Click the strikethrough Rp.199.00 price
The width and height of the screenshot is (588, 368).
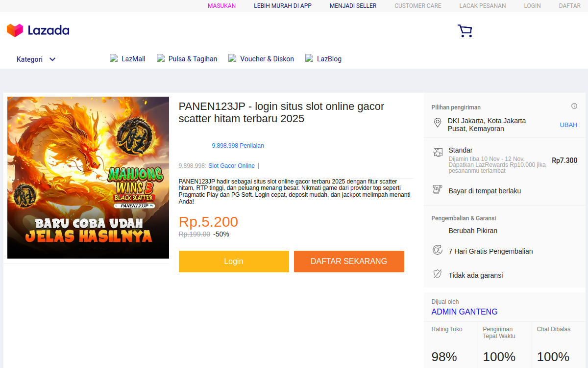[x=195, y=234]
